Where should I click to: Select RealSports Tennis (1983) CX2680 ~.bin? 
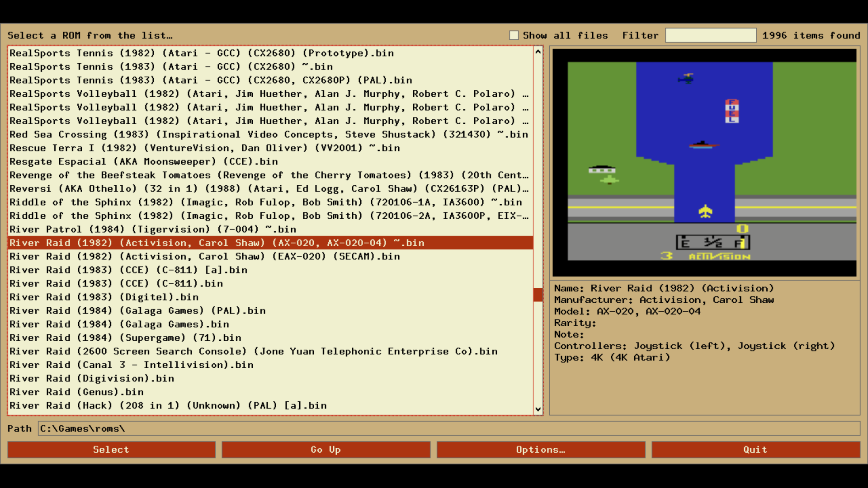[x=270, y=67]
